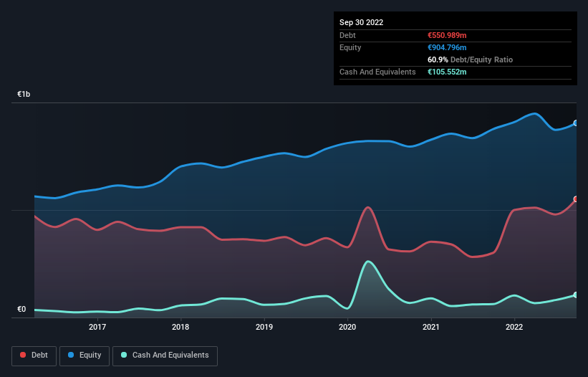Click the 2020 axis label
Screen dimensions: 588x377
(347, 327)
